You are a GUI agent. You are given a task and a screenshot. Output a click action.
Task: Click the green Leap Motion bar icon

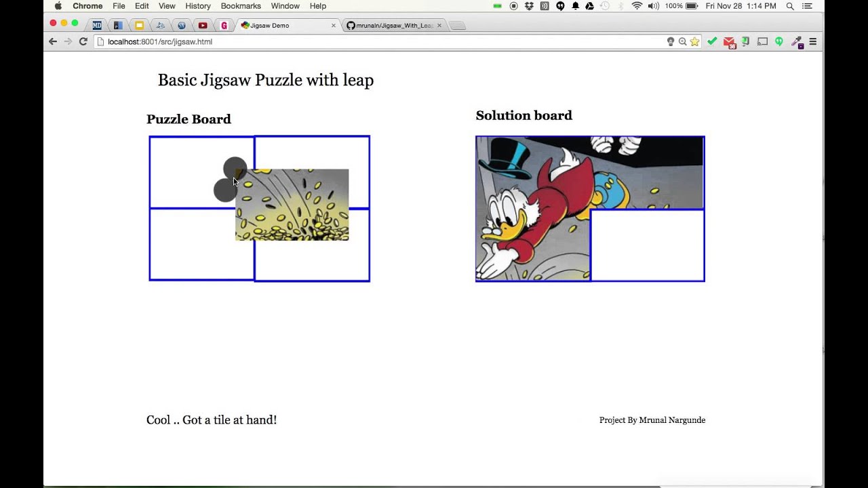(x=498, y=6)
